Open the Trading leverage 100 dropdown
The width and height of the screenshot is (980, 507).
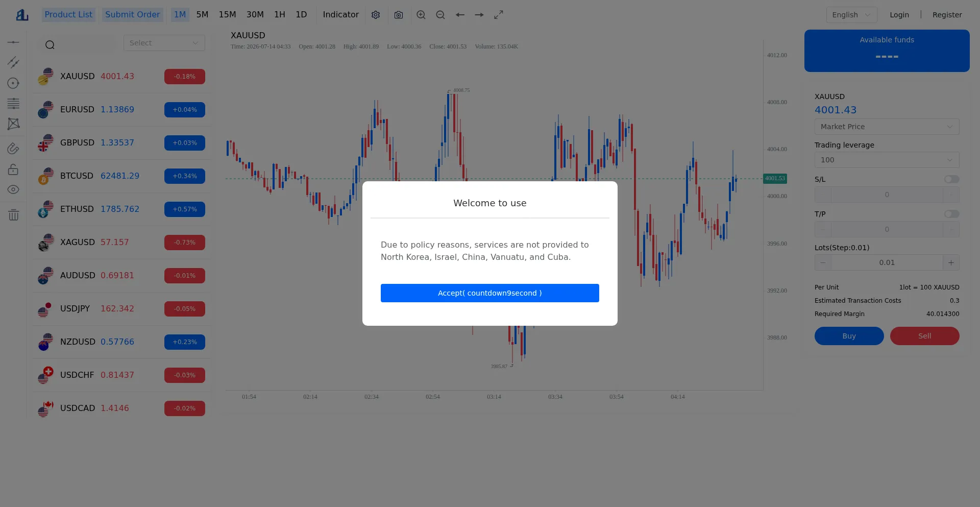click(x=887, y=160)
